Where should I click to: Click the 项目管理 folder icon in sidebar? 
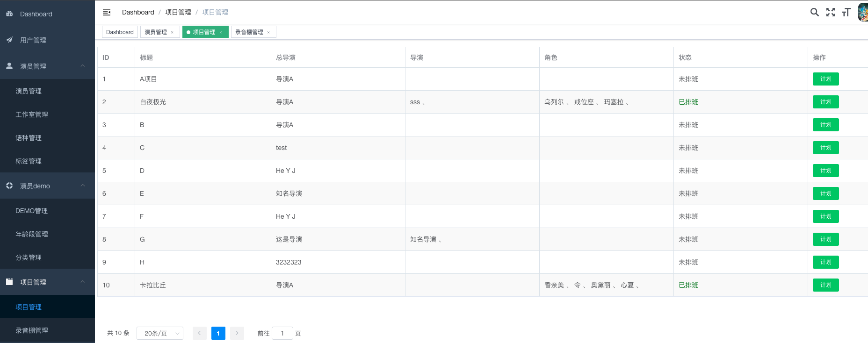click(x=9, y=282)
